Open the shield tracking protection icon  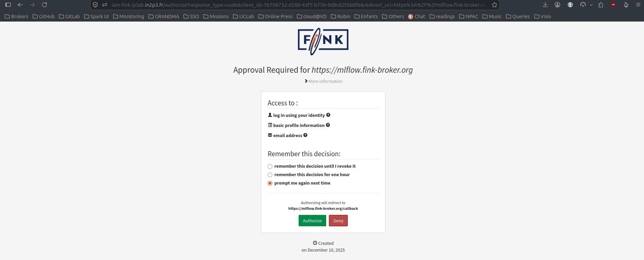95,5
